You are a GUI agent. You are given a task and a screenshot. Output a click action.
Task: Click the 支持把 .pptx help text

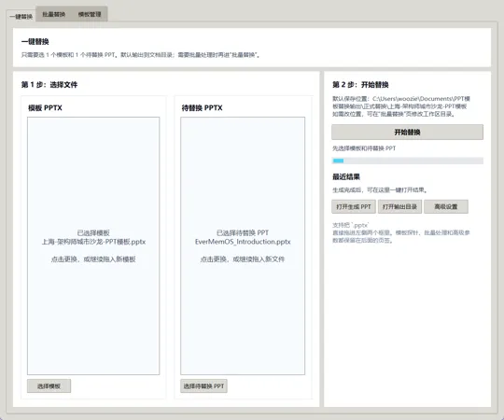(x=401, y=232)
